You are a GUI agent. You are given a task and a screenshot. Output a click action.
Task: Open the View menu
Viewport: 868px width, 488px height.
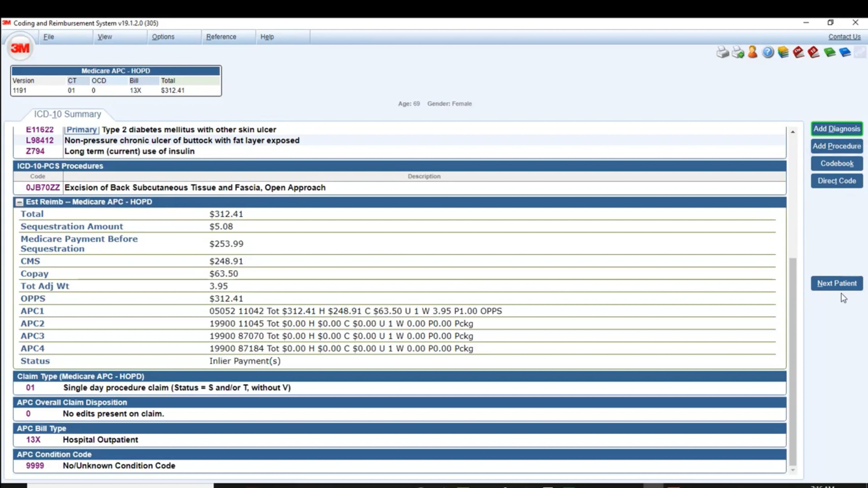coord(105,37)
